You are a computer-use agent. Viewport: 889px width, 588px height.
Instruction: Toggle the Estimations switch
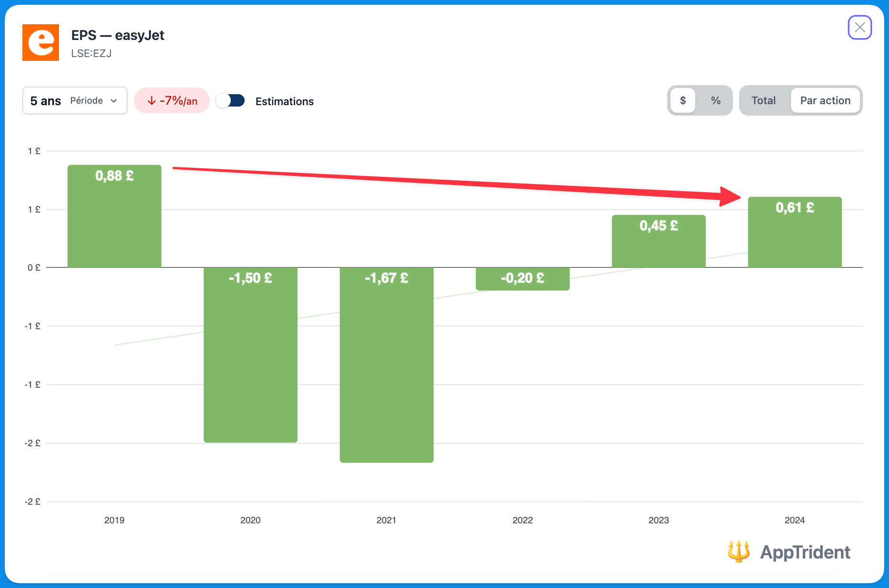pos(230,101)
